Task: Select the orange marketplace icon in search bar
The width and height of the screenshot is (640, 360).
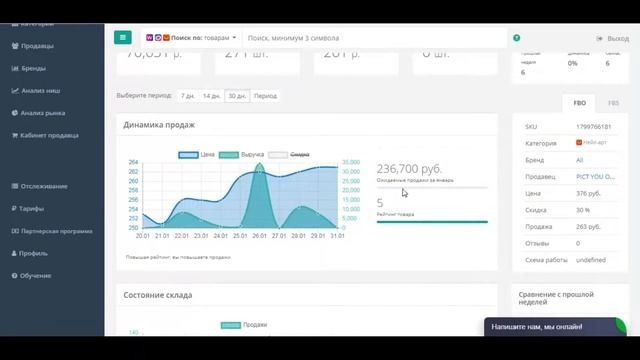Action: (166, 38)
